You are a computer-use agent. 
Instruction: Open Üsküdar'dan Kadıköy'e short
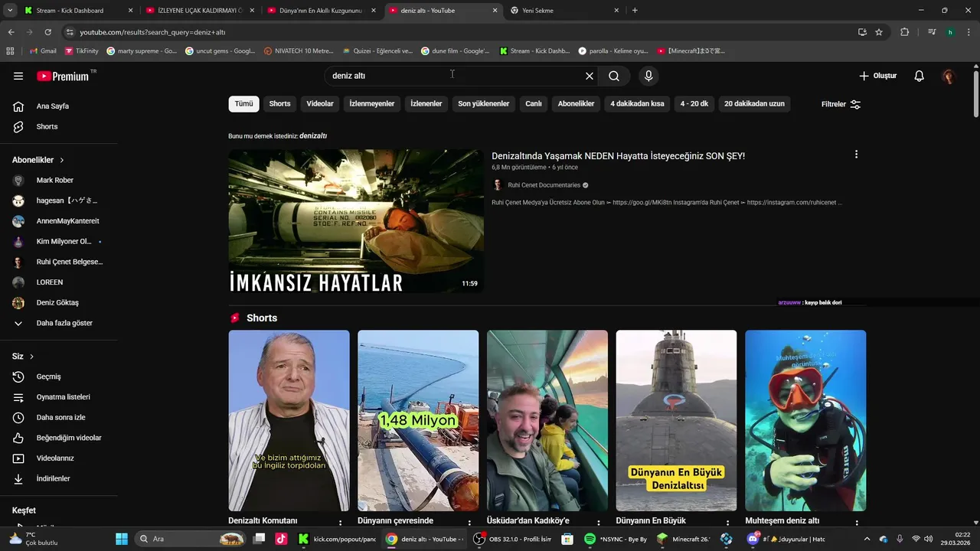pyautogui.click(x=547, y=421)
